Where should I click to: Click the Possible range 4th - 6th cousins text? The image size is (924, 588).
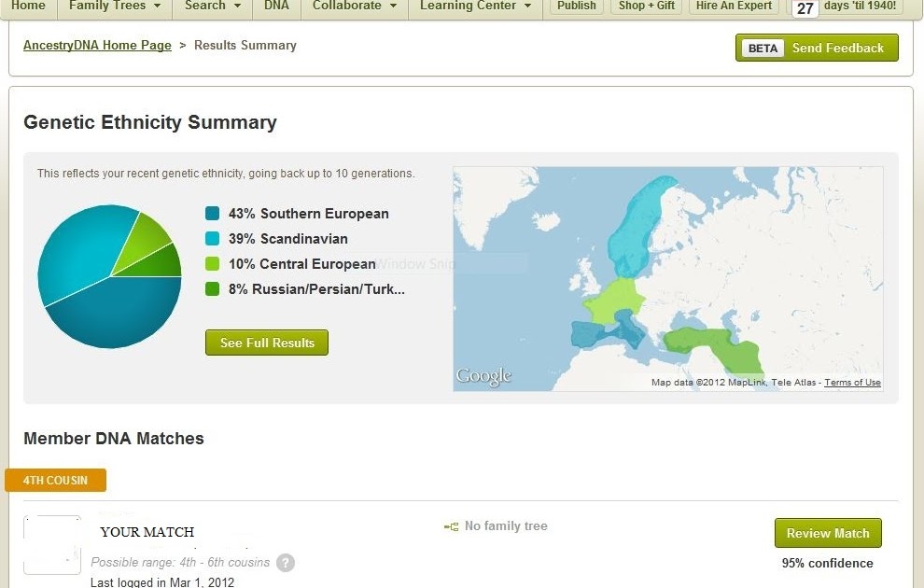click(180, 562)
